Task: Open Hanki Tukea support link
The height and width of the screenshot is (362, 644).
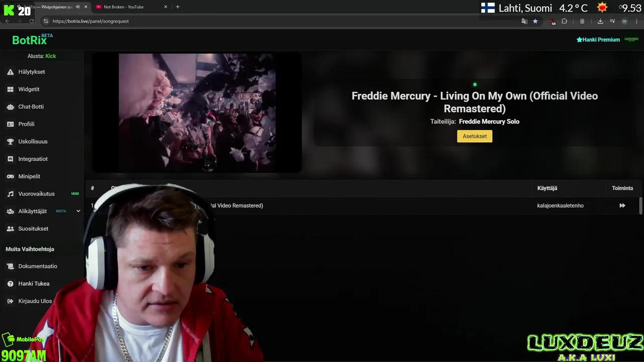Action: pyautogui.click(x=34, y=284)
